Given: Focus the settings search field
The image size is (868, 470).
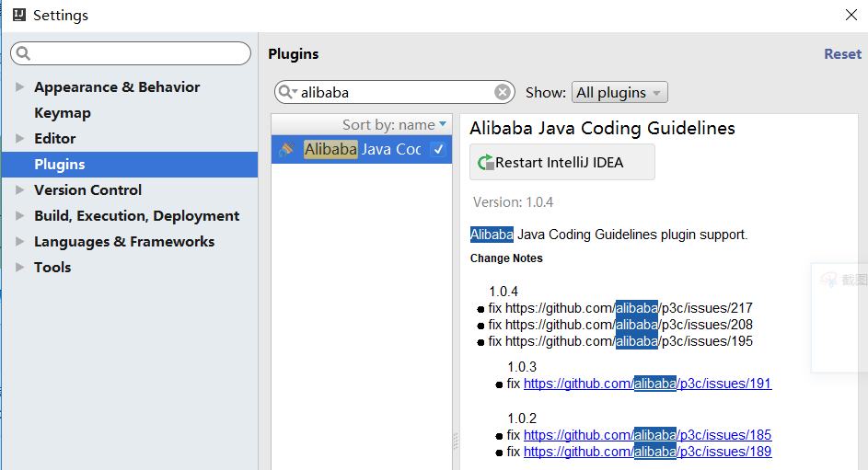Looking at the screenshot, I should 131,53.
